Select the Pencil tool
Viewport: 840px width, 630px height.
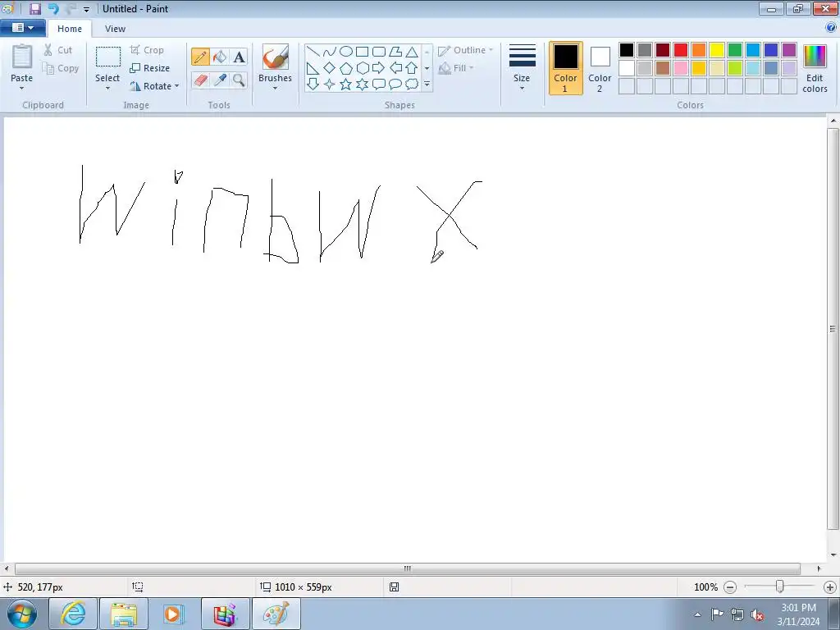pyautogui.click(x=200, y=57)
